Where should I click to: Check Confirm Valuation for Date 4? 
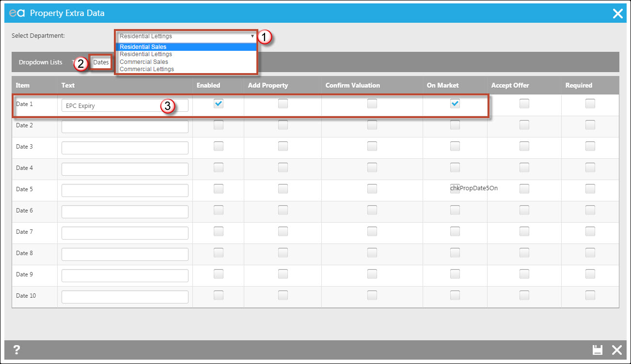click(x=372, y=167)
